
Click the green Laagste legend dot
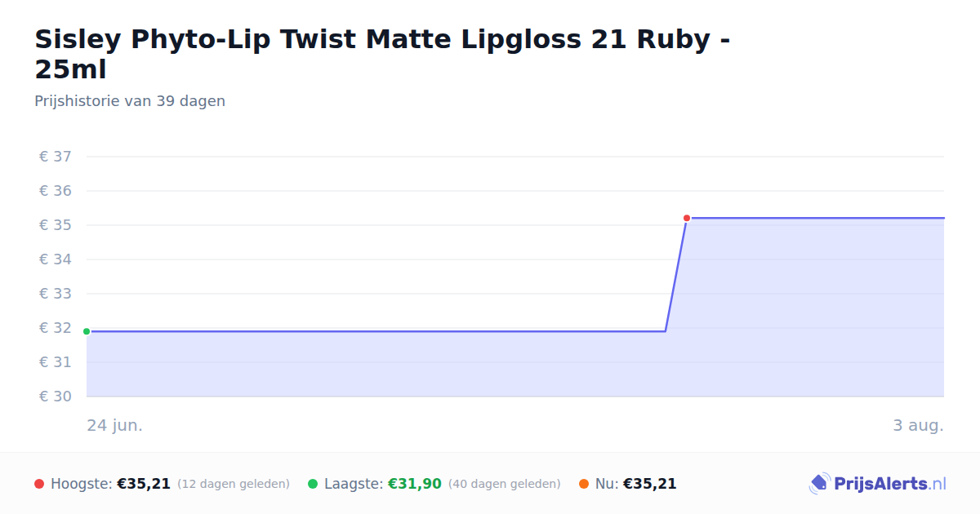(313, 484)
